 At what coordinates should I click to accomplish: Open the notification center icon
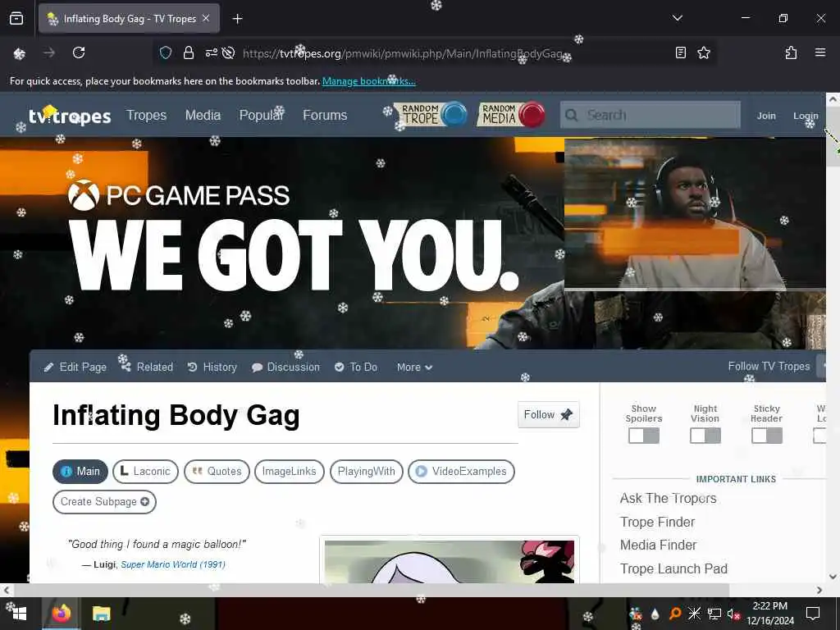click(x=813, y=614)
